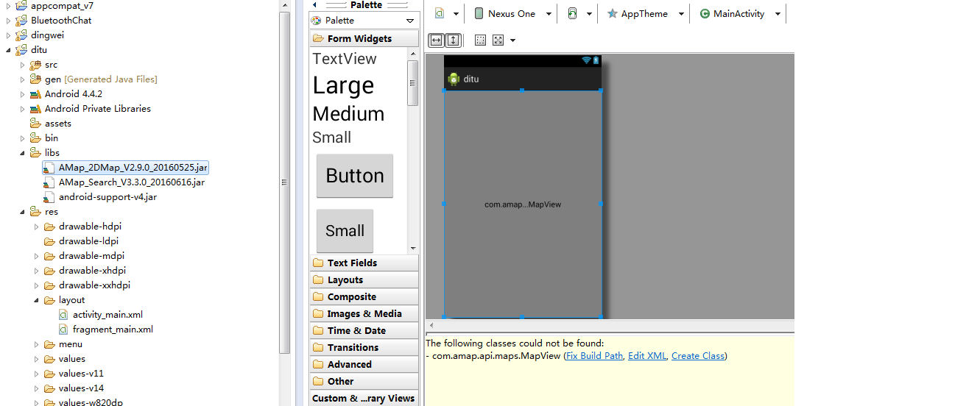Open the configuration file icon in layout toolbar

click(x=440, y=13)
